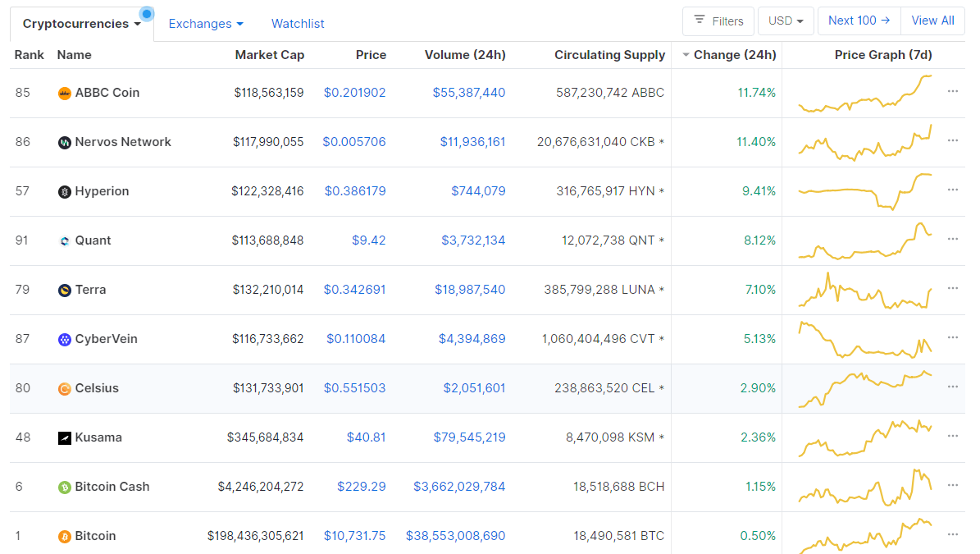This screenshot has height=554, width=980.
Task: Click Bitcoin Cash volume $3,662,029,784
Action: click(459, 487)
